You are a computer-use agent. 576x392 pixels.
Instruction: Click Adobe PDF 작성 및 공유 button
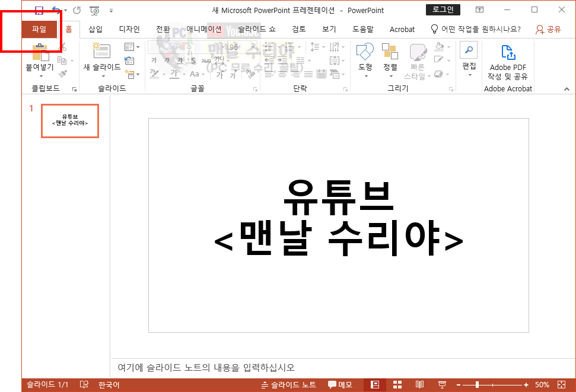(508, 62)
